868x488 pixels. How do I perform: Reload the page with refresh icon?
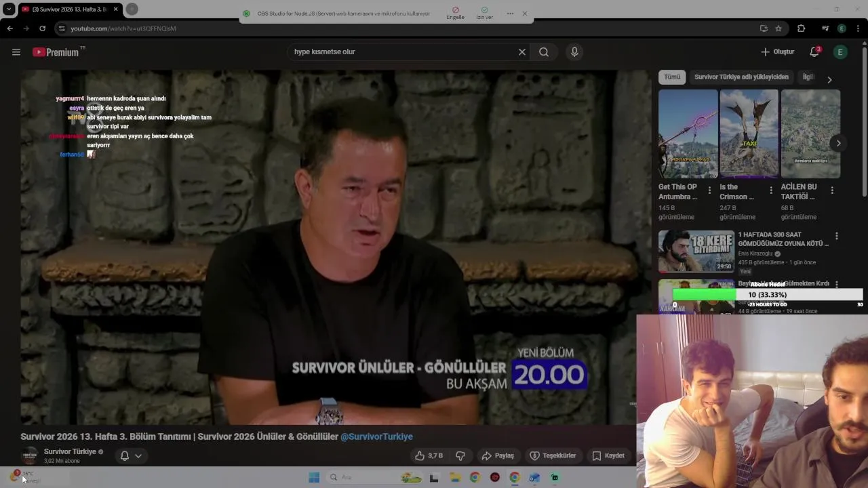[x=42, y=28]
